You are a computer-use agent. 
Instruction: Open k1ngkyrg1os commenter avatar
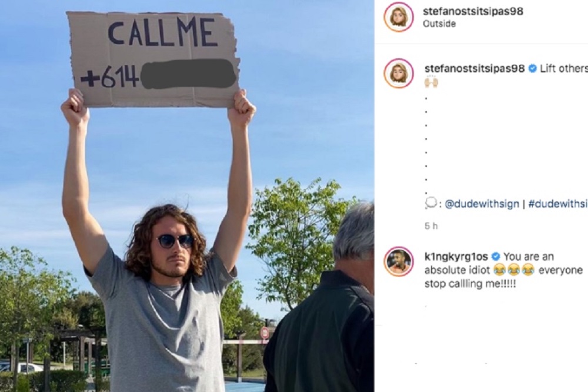399,262
